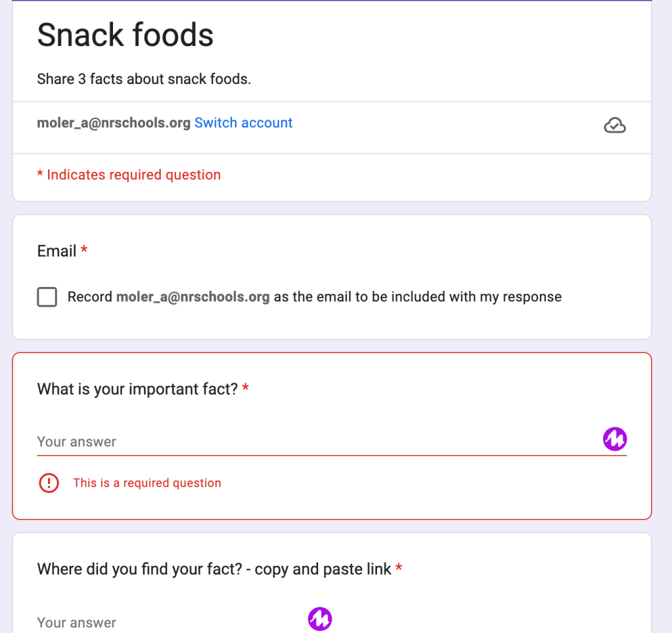
Task: Click the 'Snack foods' form title
Action: tap(125, 35)
